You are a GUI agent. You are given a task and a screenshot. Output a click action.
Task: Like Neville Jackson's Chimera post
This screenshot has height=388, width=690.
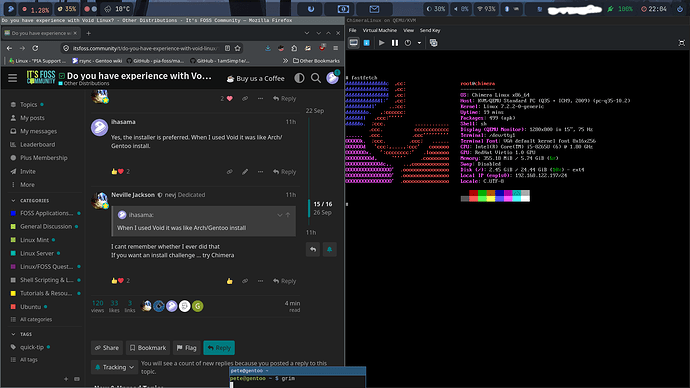229,281
